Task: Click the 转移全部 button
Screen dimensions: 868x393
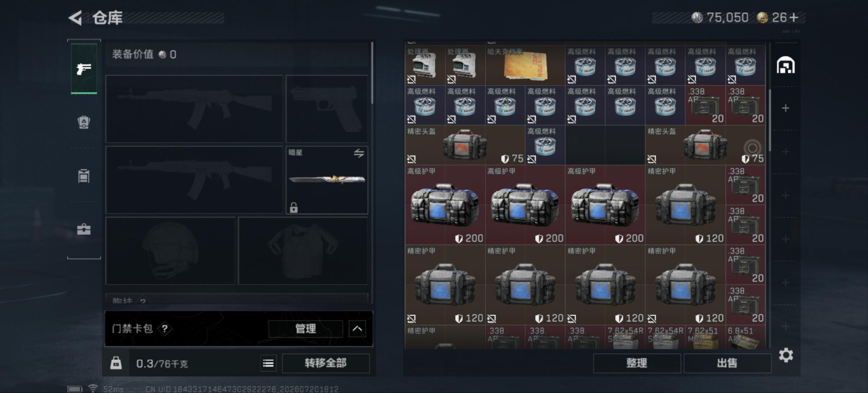Action: (325, 363)
